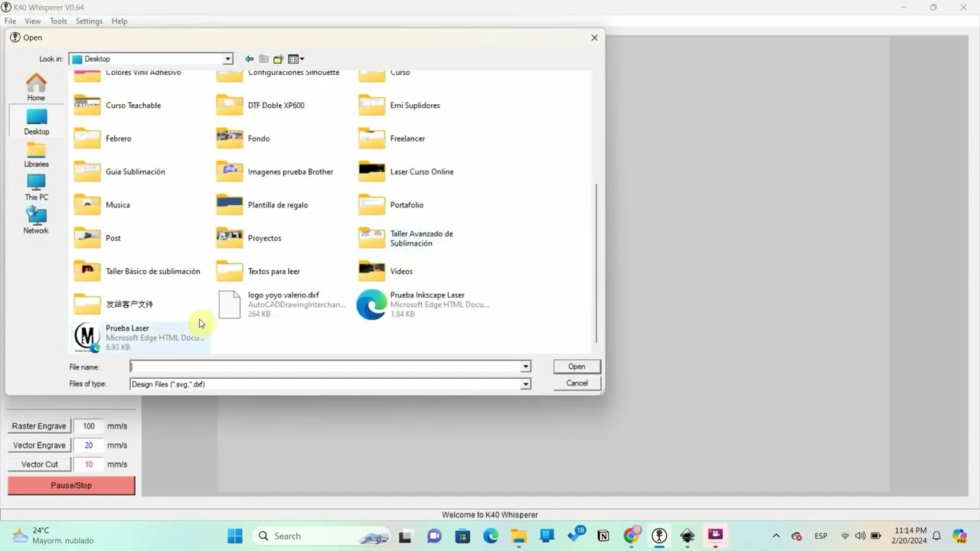This screenshot has width=980, height=551.
Task: Select the Freelancer folder icon
Action: click(x=372, y=138)
